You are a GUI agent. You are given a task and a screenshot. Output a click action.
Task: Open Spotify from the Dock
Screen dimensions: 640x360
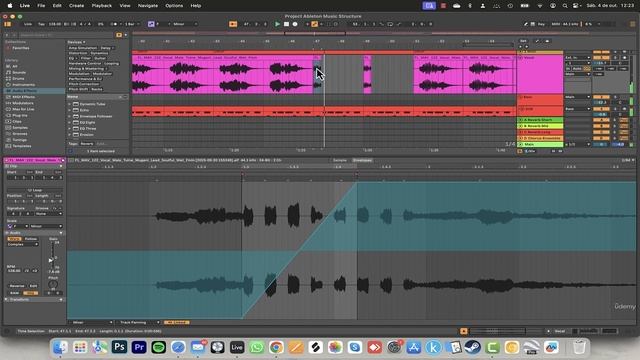coord(158,347)
